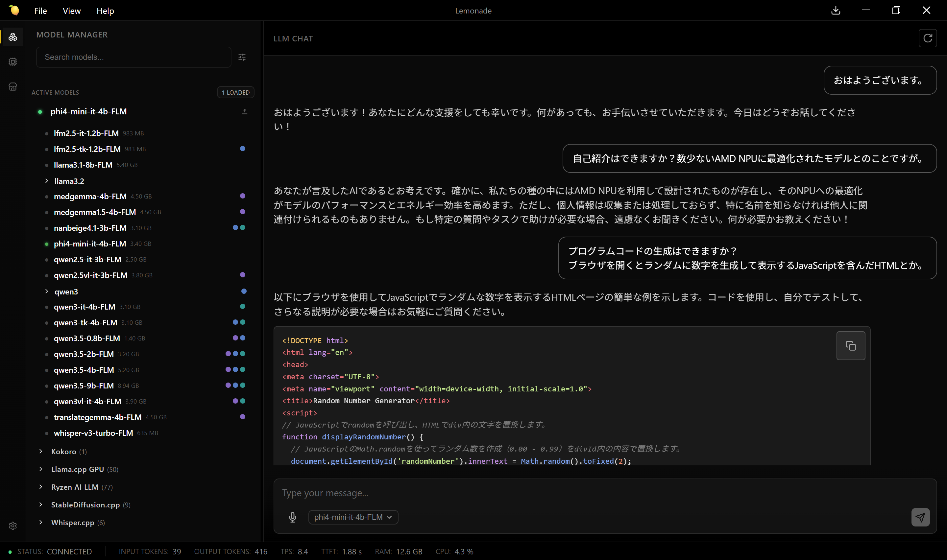Open the marketplace store sidebar icon
This screenshot has width=947, height=560.
13,86
